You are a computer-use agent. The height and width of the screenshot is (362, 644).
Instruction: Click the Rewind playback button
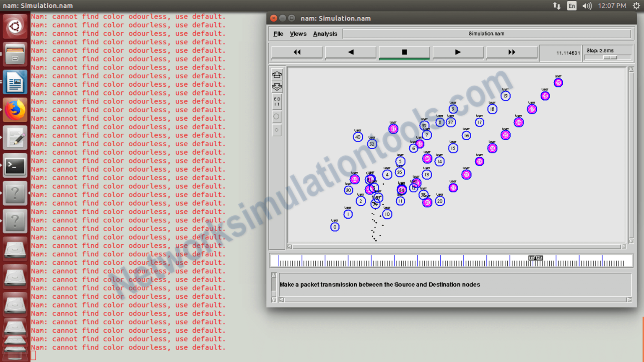pyautogui.click(x=297, y=52)
